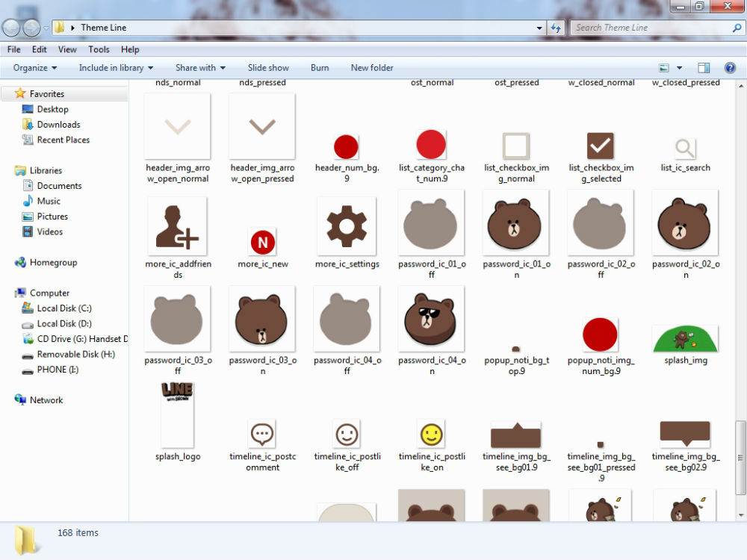Open the address bar history dropdown

tap(539, 28)
